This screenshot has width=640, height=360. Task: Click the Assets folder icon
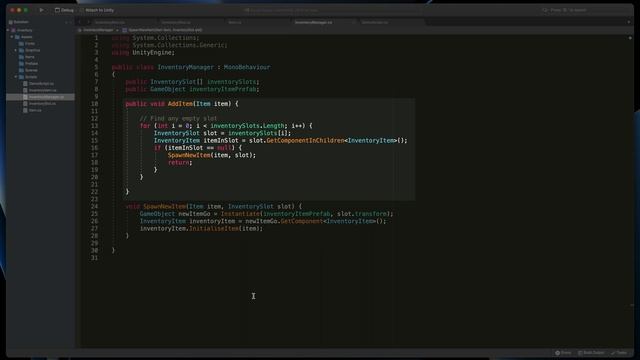[x=17, y=37]
